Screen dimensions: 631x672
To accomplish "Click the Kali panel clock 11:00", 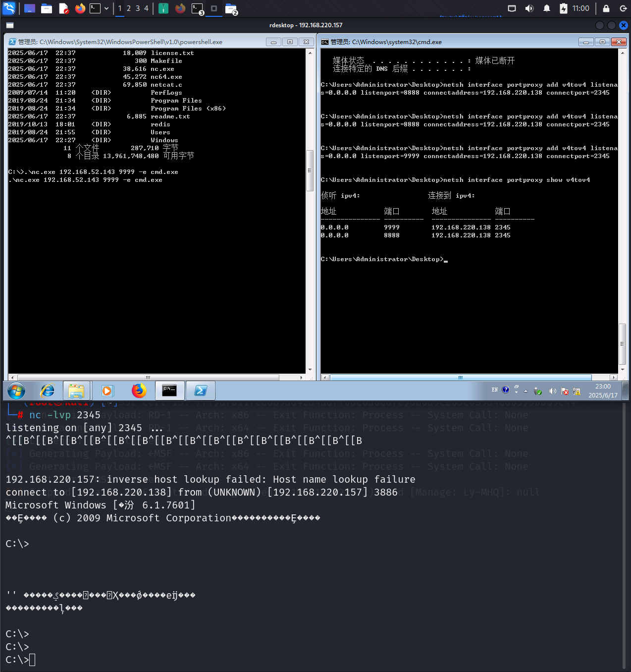I will pyautogui.click(x=581, y=8).
